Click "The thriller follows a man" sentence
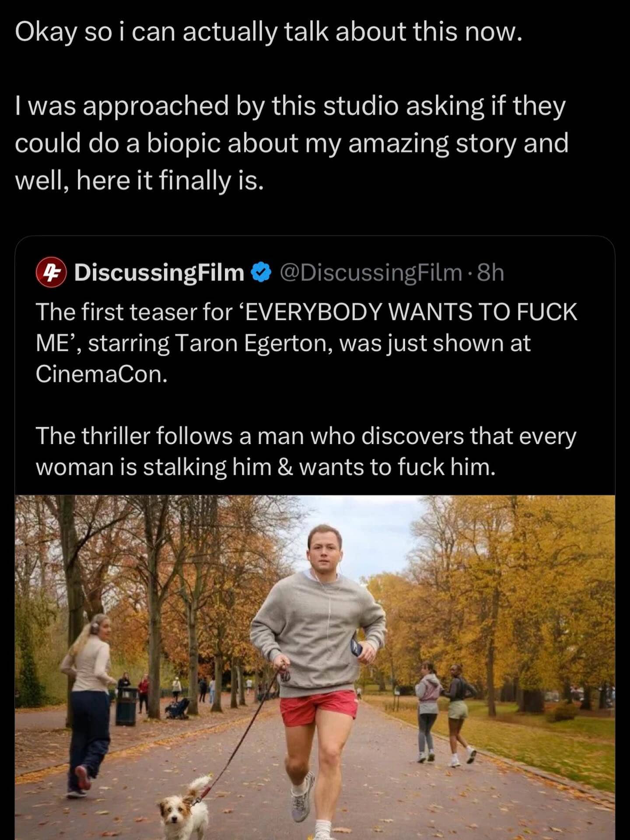Image resolution: width=630 pixels, height=840 pixels. [305, 436]
